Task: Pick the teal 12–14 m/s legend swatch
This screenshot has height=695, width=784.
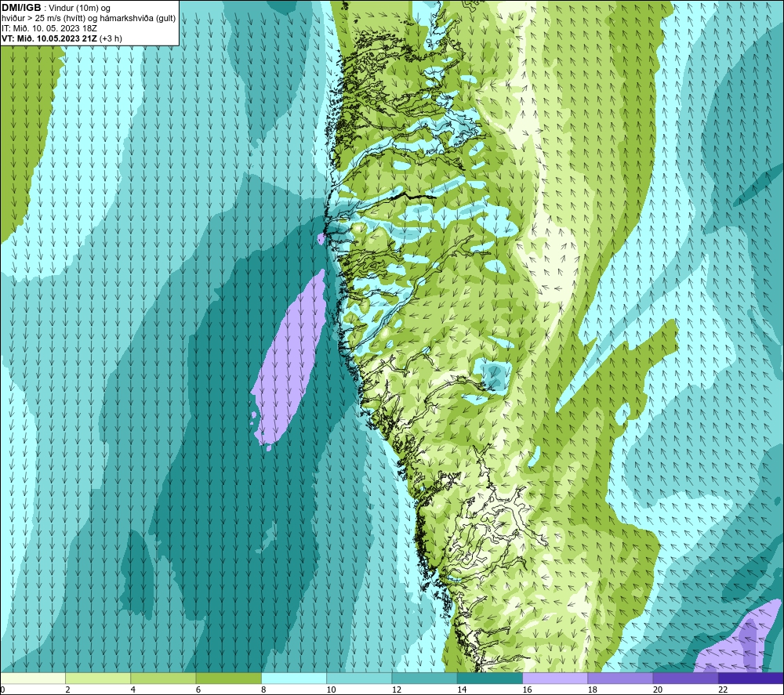Action: point(424,678)
